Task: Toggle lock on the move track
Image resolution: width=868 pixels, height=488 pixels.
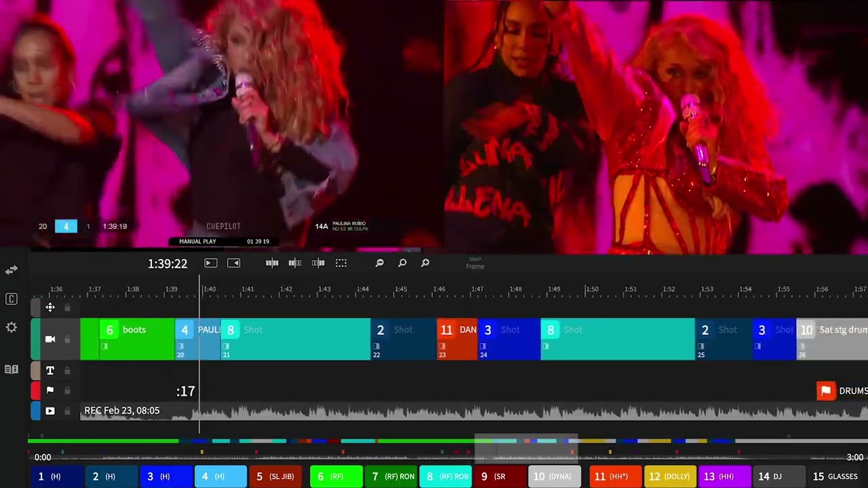Action: [x=67, y=308]
